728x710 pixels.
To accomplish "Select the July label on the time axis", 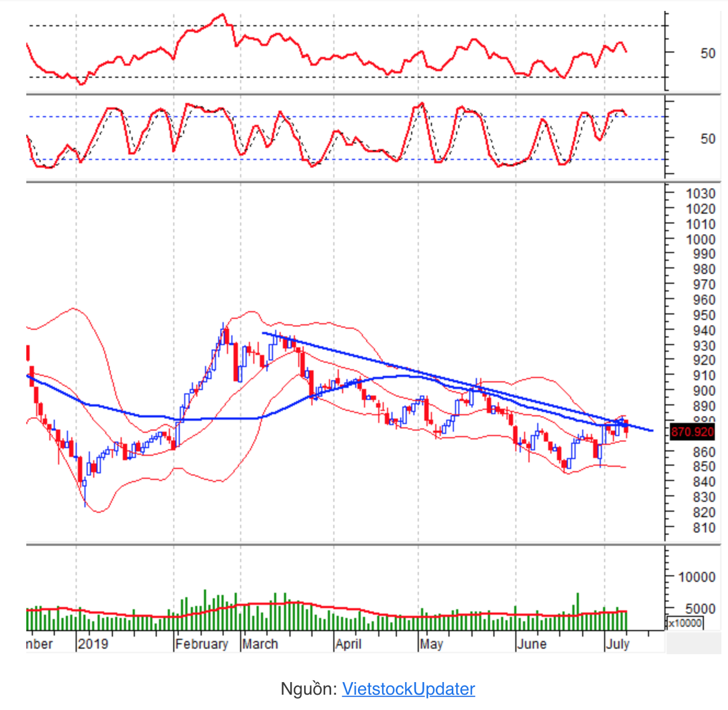I will (618, 643).
